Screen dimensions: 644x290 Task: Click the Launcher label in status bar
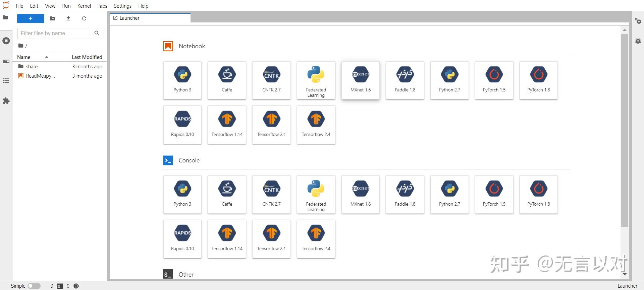click(627, 286)
